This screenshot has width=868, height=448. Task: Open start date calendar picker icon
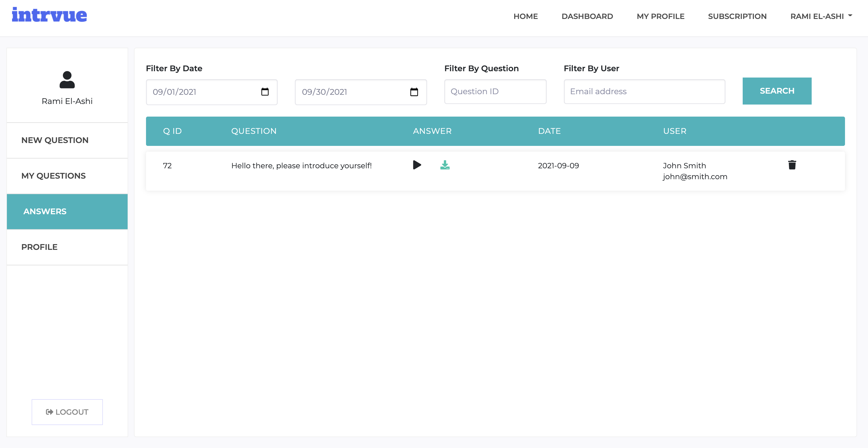tap(265, 92)
